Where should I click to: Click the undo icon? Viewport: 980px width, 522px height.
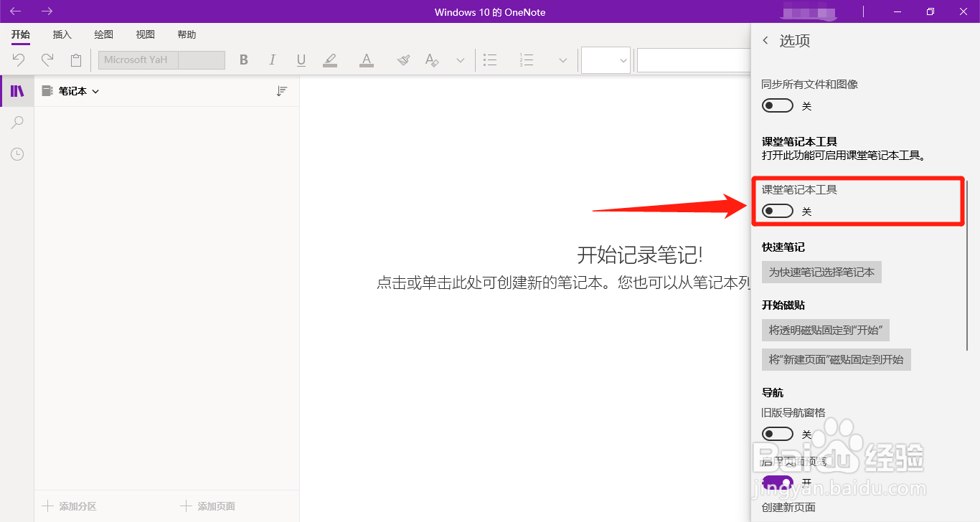pos(19,60)
